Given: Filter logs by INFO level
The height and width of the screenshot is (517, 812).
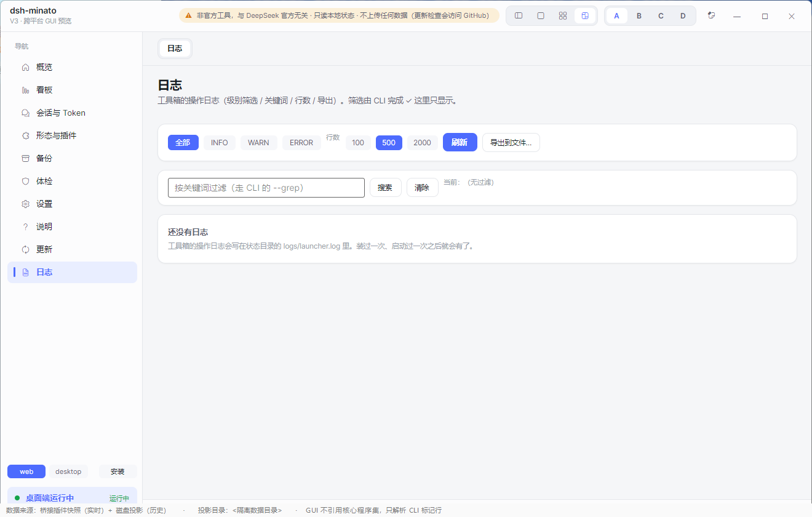Looking at the screenshot, I should pos(220,143).
